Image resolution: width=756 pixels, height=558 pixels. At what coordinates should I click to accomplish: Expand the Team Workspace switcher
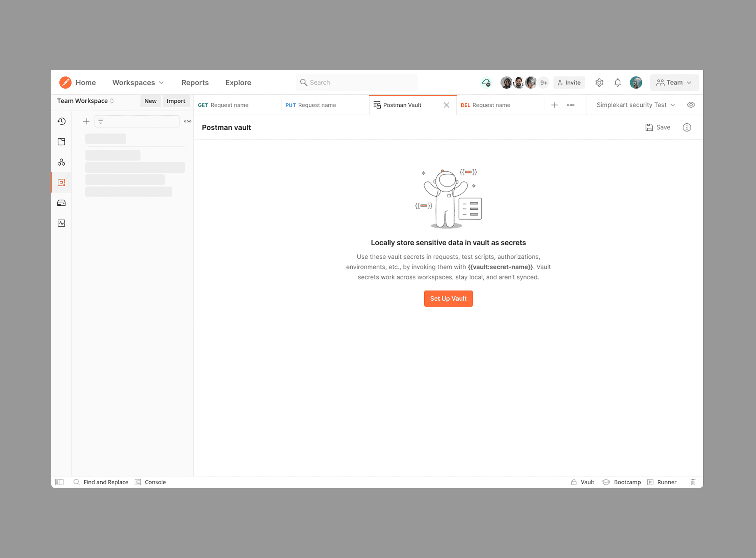[85, 101]
